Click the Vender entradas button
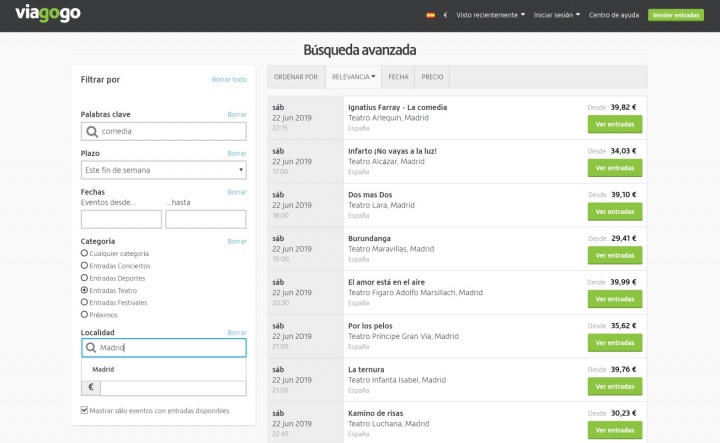Screen dimensions: 720x443 coord(675,15)
